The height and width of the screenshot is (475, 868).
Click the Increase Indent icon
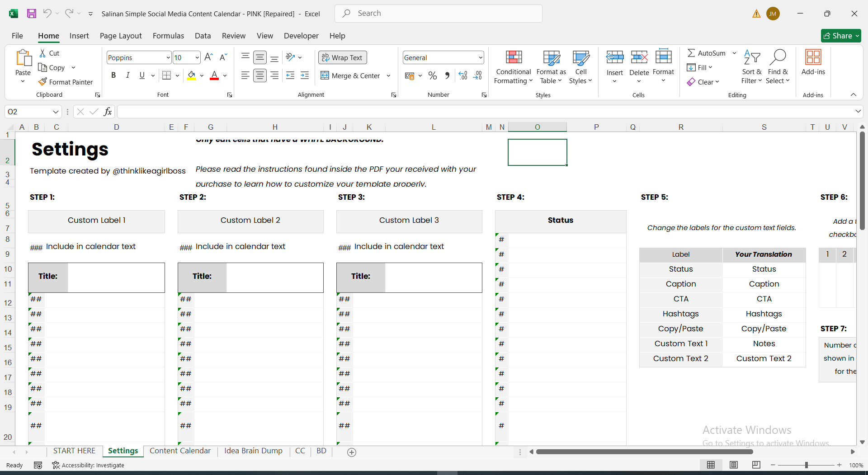coord(305,75)
